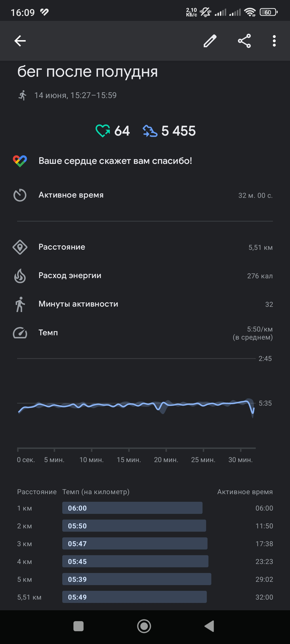
Task: Open the edit pencil icon
Action: pos(210,41)
